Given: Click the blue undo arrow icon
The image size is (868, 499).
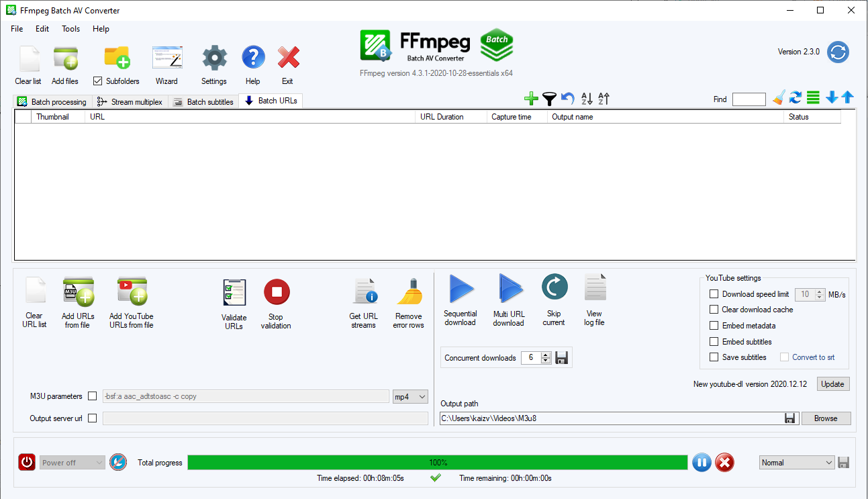Looking at the screenshot, I should point(567,99).
